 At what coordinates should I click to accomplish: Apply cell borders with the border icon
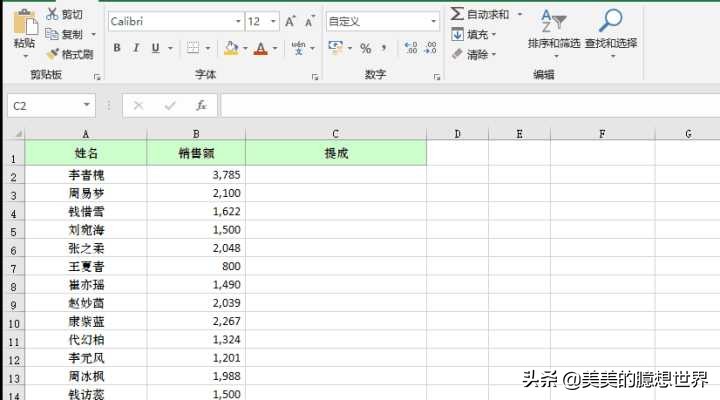pyautogui.click(x=193, y=47)
